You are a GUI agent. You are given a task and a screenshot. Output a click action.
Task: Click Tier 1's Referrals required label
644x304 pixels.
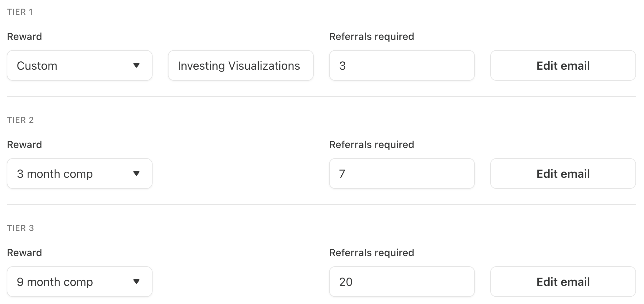pyautogui.click(x=372, y=37)
